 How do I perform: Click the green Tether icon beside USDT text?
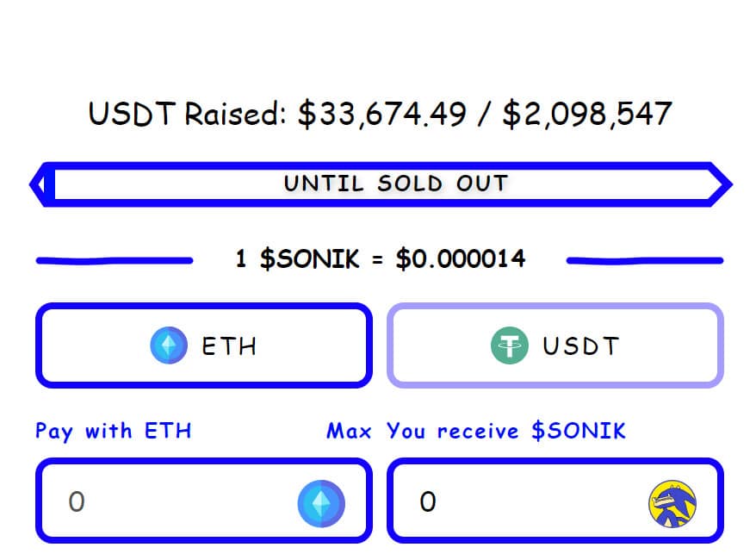(x=511, y=345)
